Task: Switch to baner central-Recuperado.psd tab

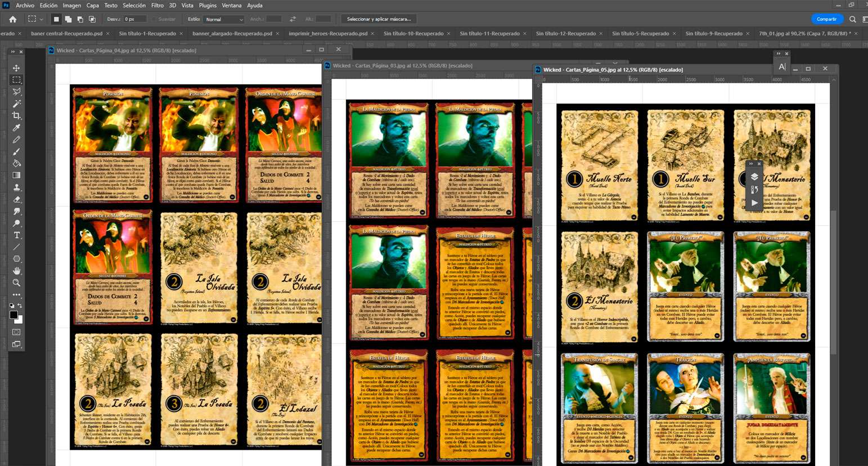Action: pyautogui.click(x=66, y=34)
